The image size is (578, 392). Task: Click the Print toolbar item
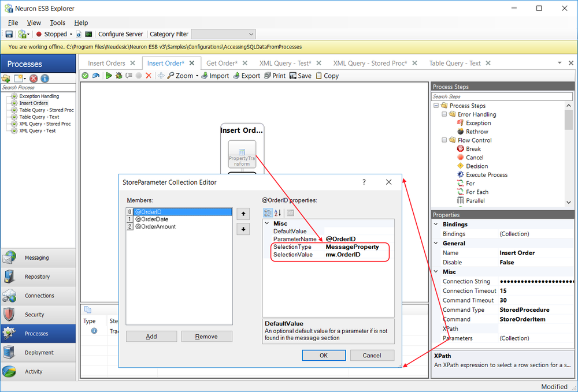pos(275,76)
